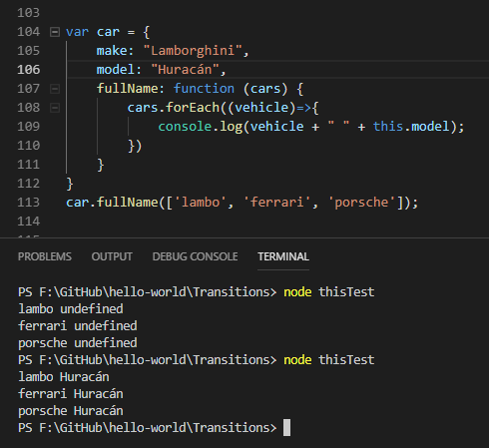Viewport: 489px width, 448px height.
Task: Open the OUTPUT tab
Action: [112, 256]
